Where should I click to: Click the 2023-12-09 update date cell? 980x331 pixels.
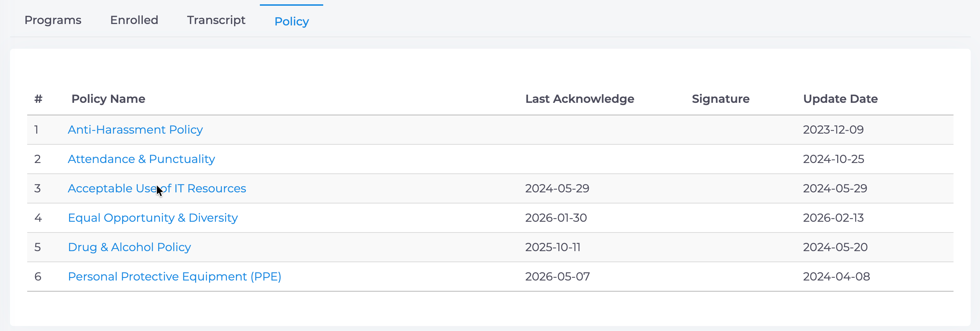tap(833, 130)
